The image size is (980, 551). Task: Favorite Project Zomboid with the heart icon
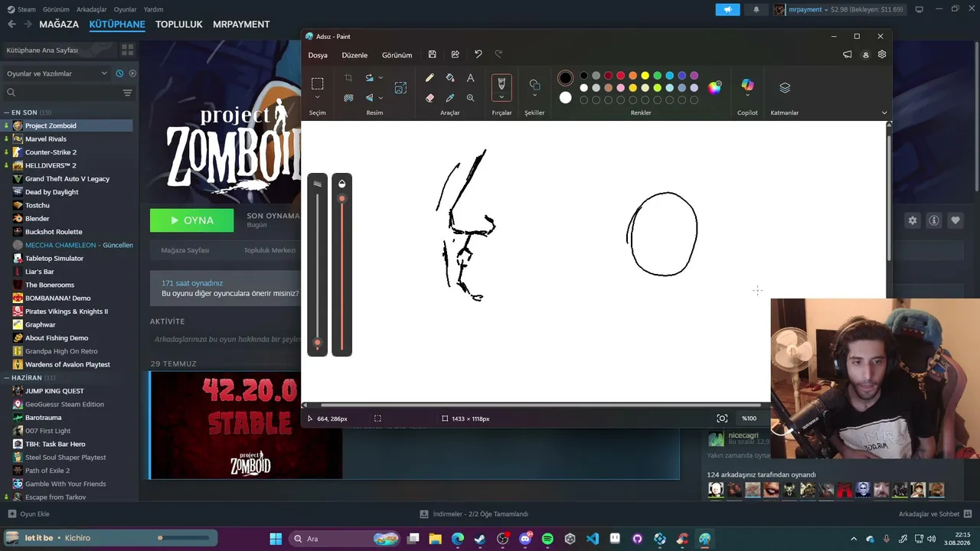click(x=955, y=220)
